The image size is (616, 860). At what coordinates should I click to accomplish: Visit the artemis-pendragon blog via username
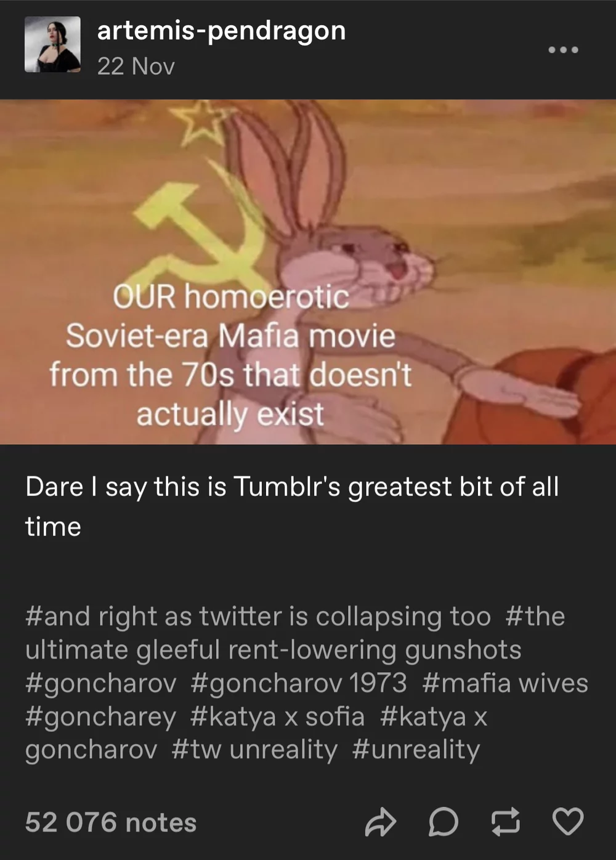[x=221, y=30]
